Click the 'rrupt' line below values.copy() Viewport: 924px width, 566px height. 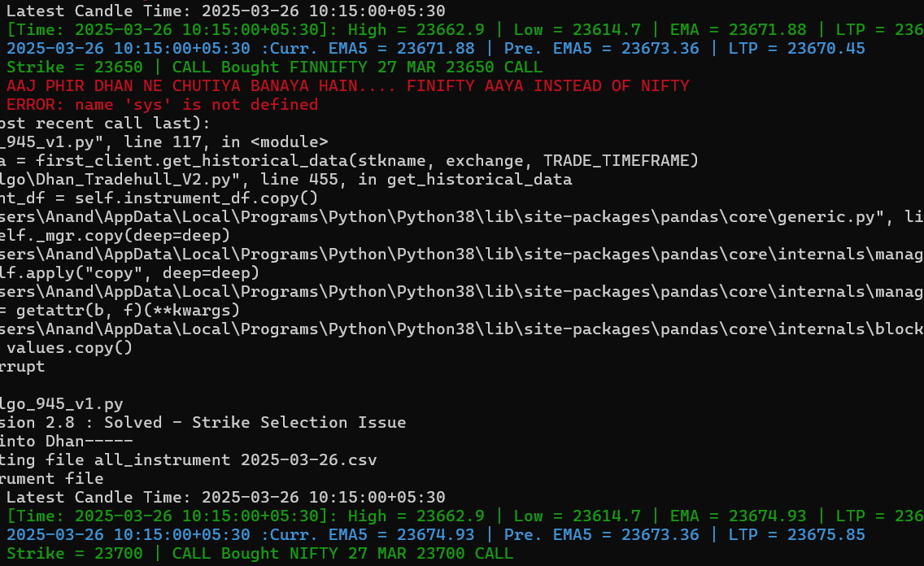(x=23, y=367)
